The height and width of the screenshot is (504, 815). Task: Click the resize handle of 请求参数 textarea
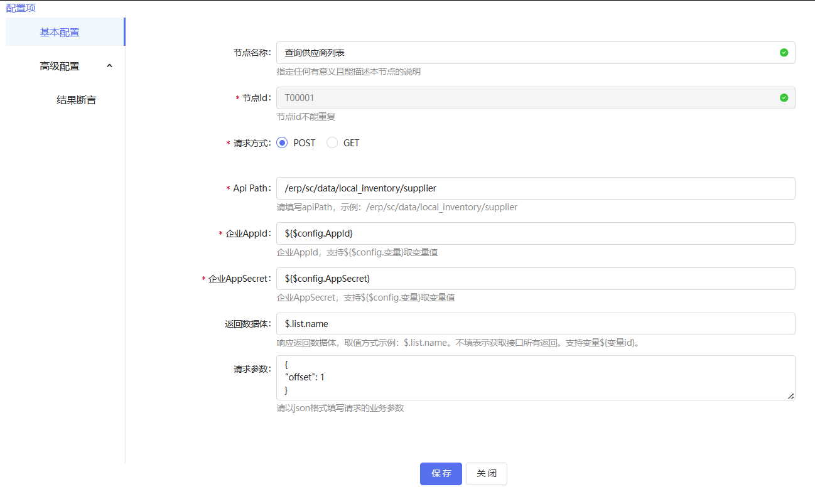[x=790, y=396]
